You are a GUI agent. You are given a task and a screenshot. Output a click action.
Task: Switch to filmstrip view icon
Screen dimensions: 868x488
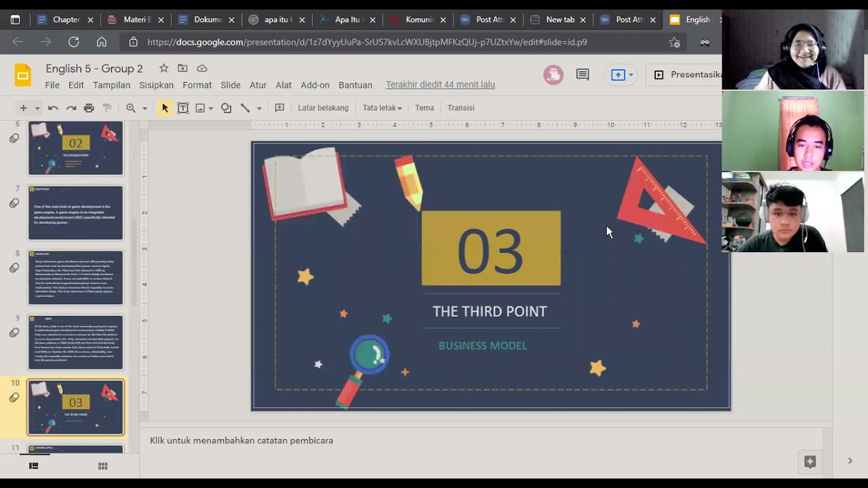coord(33,466)
